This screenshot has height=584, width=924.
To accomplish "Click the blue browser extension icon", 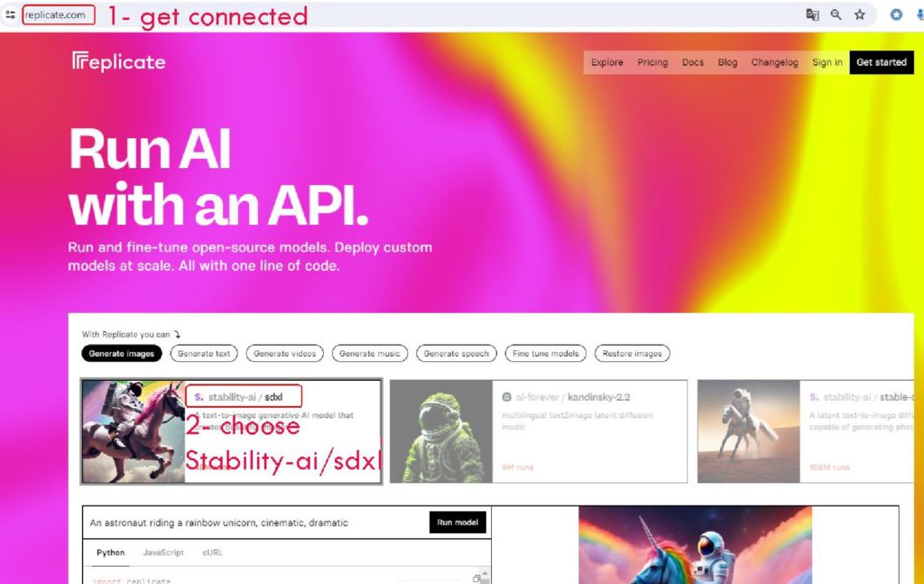I will pyautogui.click(x=896, y=14).
